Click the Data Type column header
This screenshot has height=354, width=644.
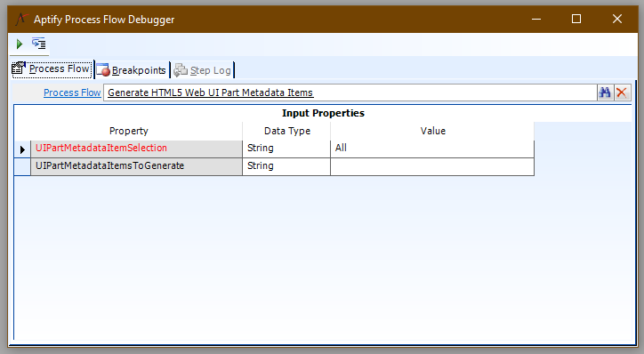coord(286,131)
